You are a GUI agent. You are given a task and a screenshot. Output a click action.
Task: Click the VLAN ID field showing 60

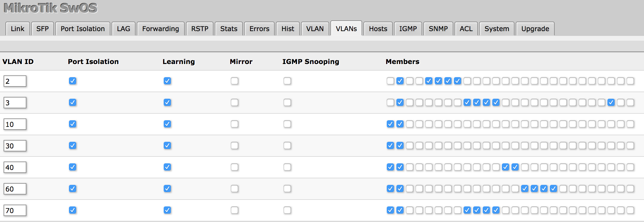coord(15,189)
